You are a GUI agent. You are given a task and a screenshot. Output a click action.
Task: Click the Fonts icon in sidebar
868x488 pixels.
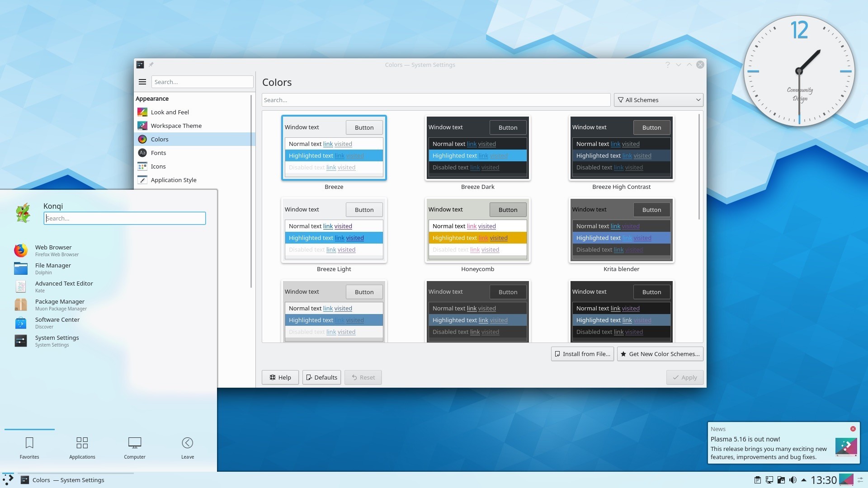coord(142,153)
